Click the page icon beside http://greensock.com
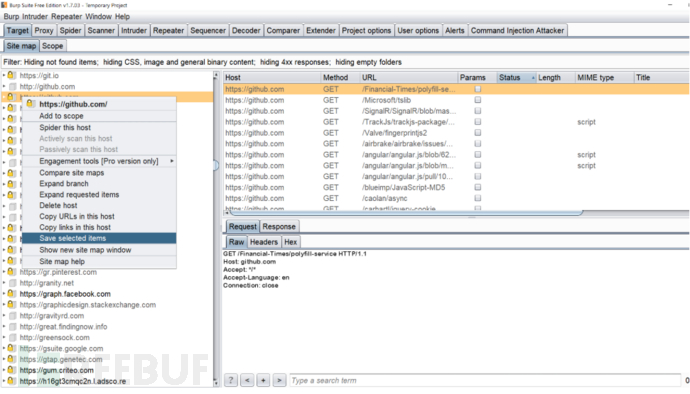690x394 pixels. [12, 337]
